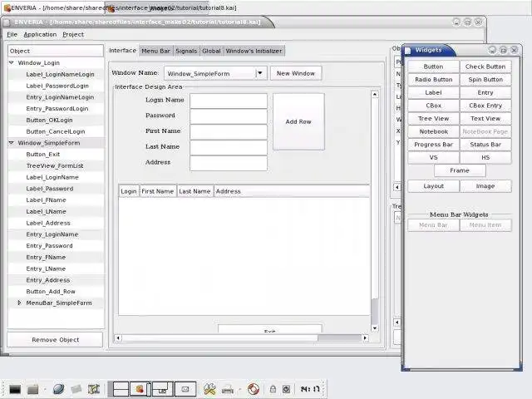This screenshot has height=399, width=532.
Task: Select Button_OKLogin in the object tree
Action: (49, 120)
